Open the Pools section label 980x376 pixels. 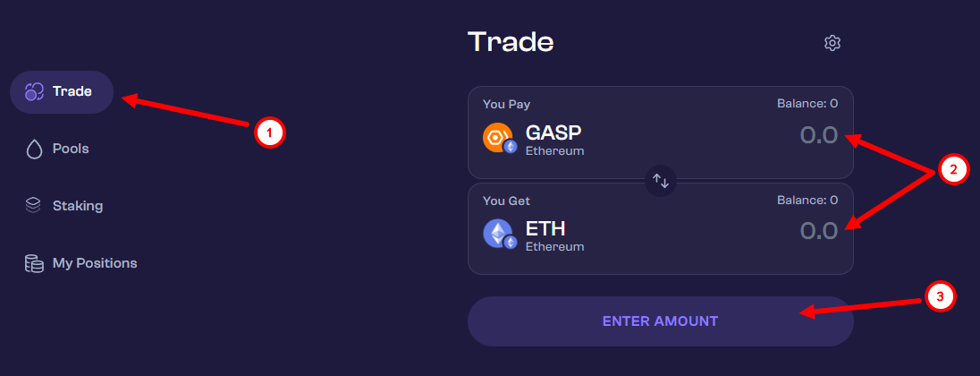71,149
